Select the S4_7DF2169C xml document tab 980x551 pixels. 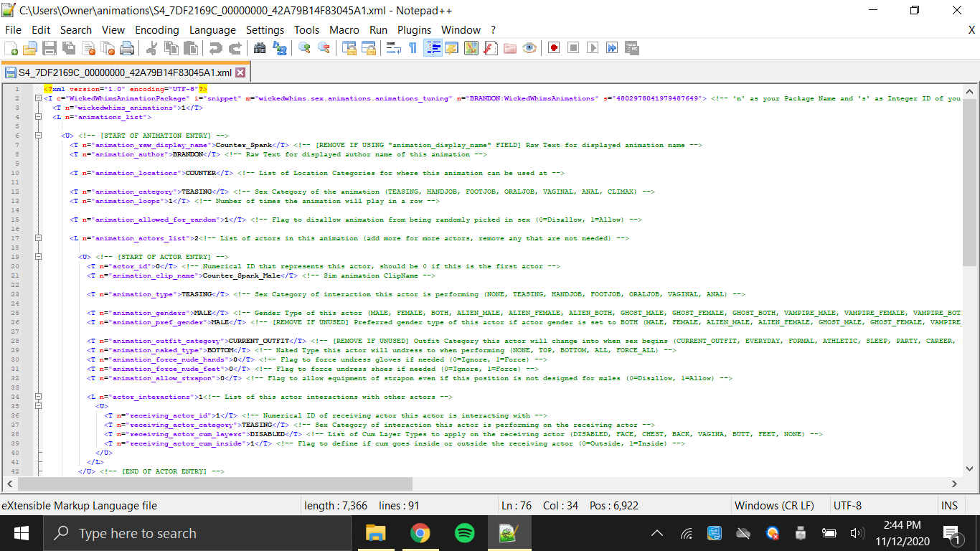(125, 72)
